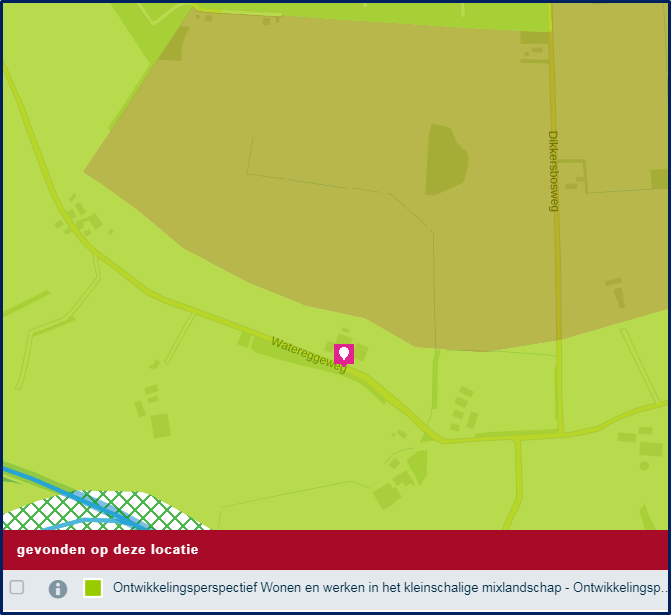Click the pink location marker pin
Viewport: 671px width, 615px height.
[x=344, y=355]
